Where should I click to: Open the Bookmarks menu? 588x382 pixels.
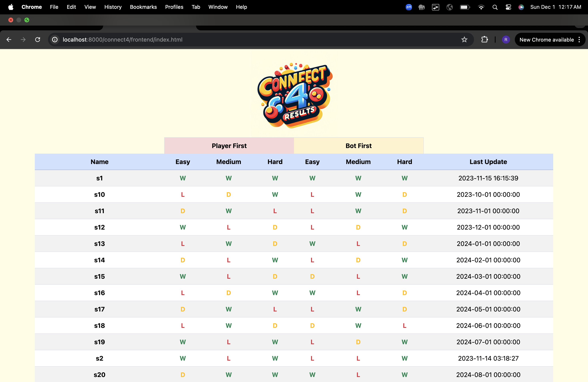tap(143, 7)
